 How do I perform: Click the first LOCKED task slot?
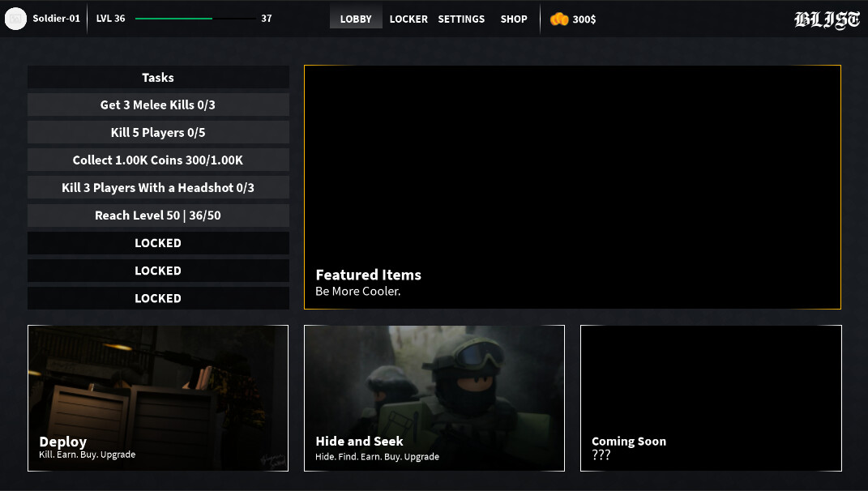tap(158, 242)
